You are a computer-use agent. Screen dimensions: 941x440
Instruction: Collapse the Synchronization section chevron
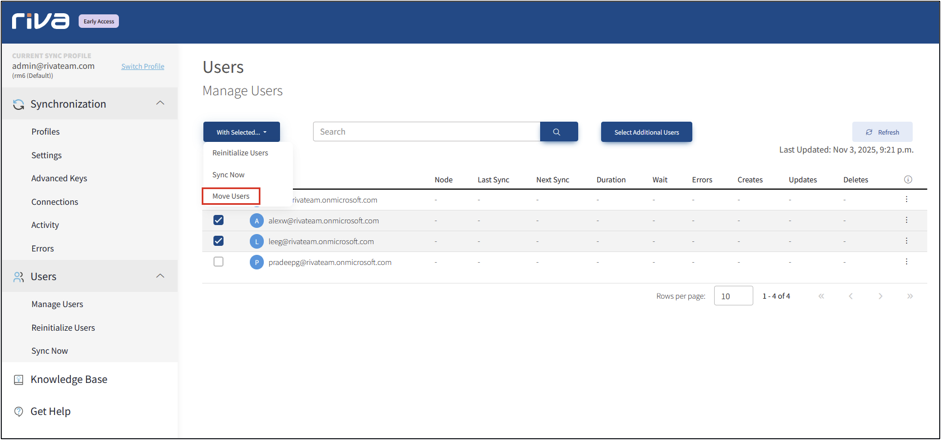tap(160, 103)
